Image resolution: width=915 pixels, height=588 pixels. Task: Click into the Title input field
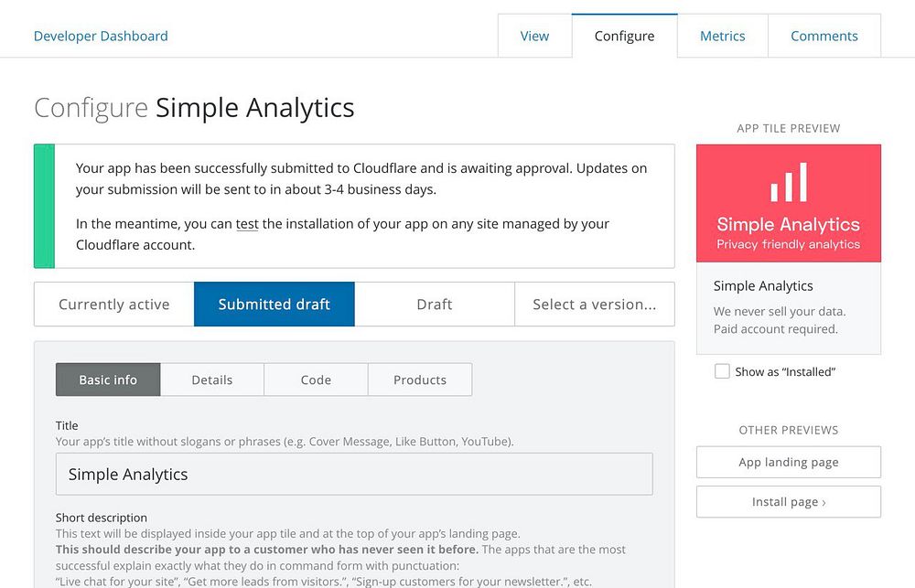(x=354, y=475)
